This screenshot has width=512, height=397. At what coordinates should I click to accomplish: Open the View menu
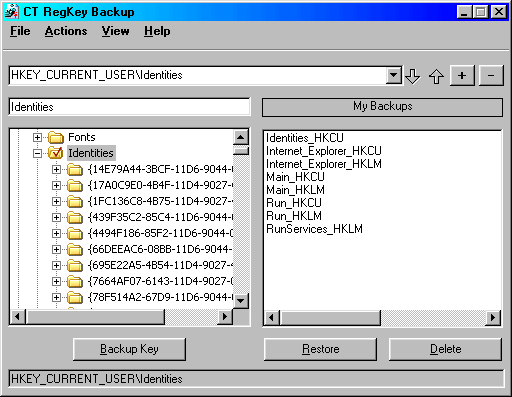115,31
